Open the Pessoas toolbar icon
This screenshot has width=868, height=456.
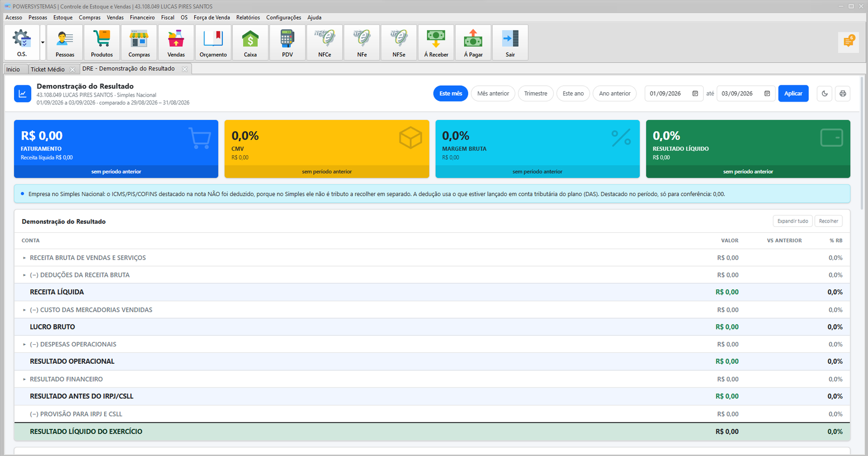[65, 42]
